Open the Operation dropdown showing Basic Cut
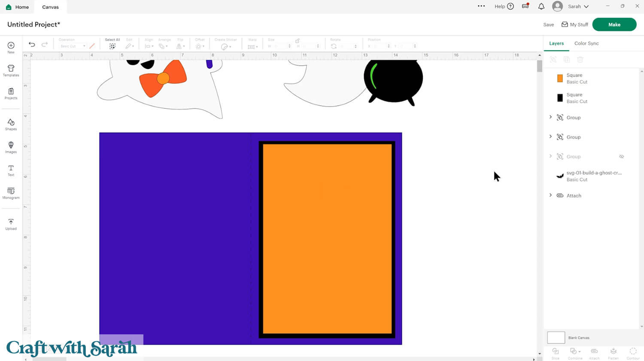Screen dimensions: 644x361 [73, 46]
